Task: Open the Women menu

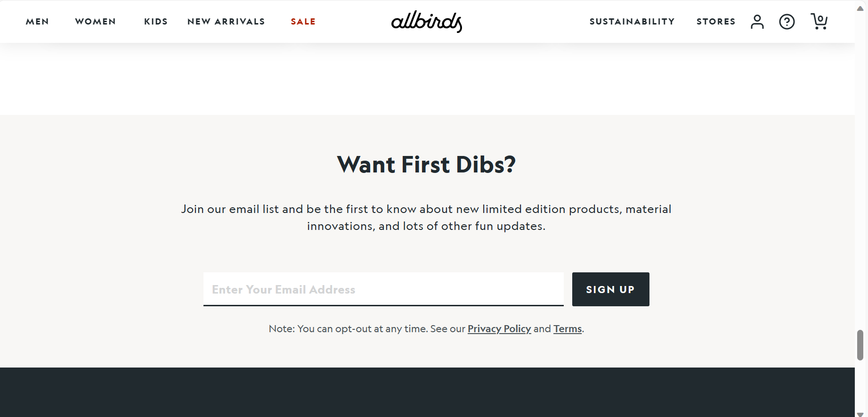Action: coord(96,22)
